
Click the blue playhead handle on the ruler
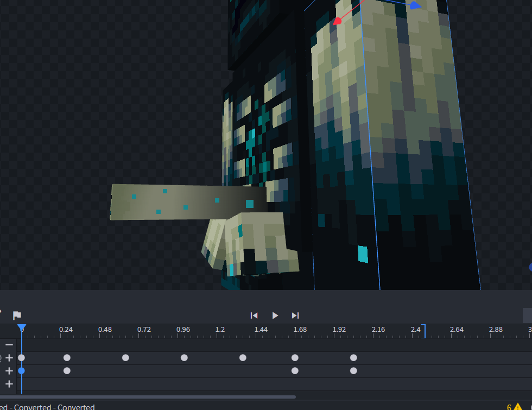pyautogui.click(x=22, y=328)
